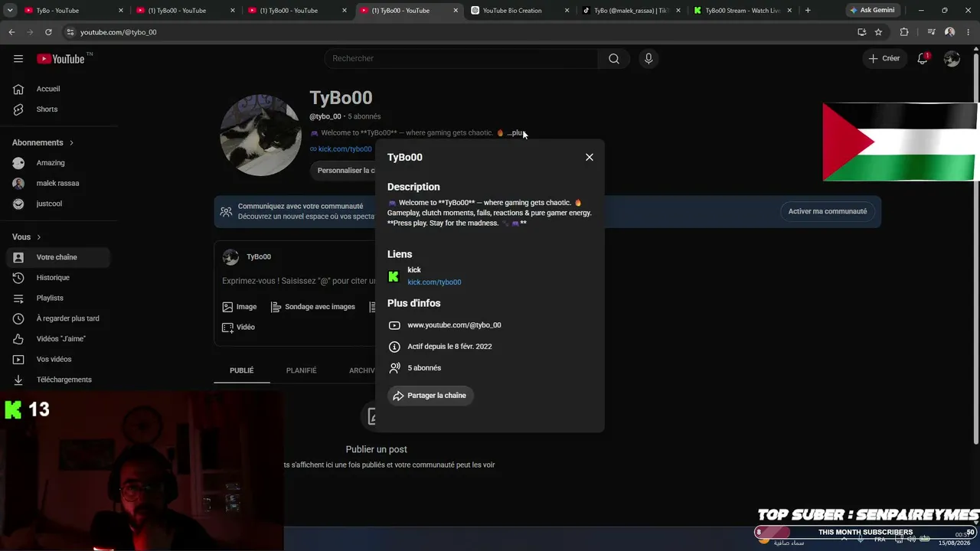This screenshot has height=551, width=980.
Task: Open Votre chaîne in the sidebar
Action: (x=57, y=257)
